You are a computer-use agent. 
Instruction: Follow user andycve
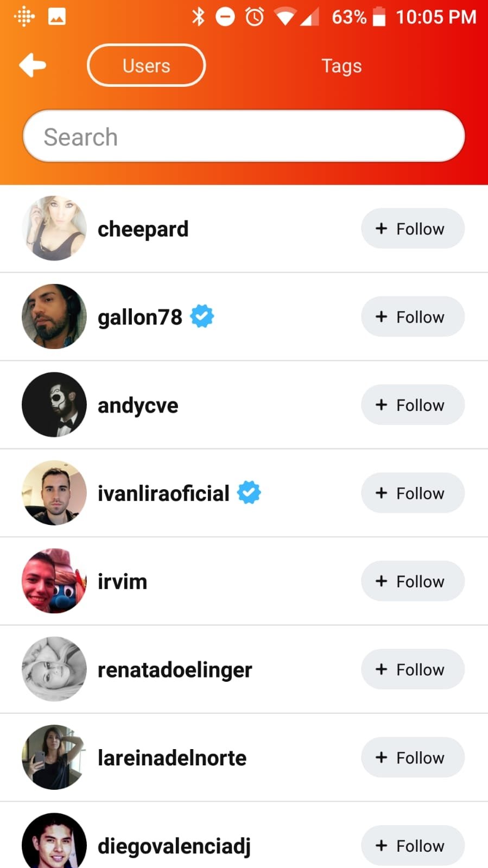(x=413, y=405)
